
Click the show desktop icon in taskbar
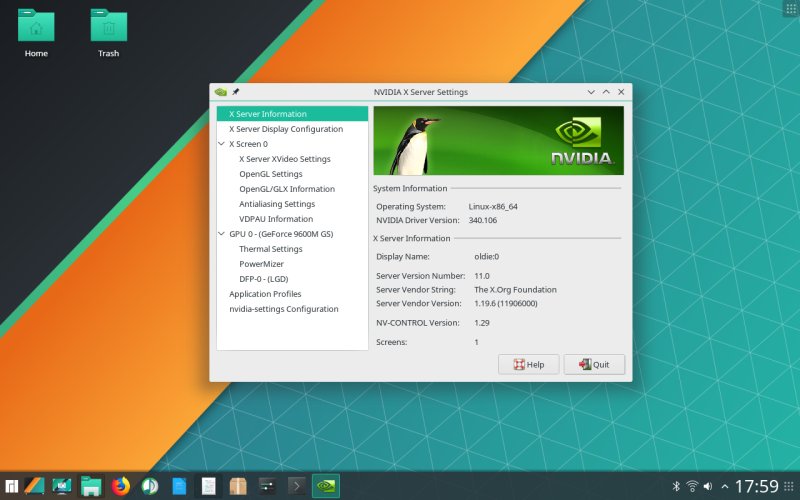(x=34, y=486)
